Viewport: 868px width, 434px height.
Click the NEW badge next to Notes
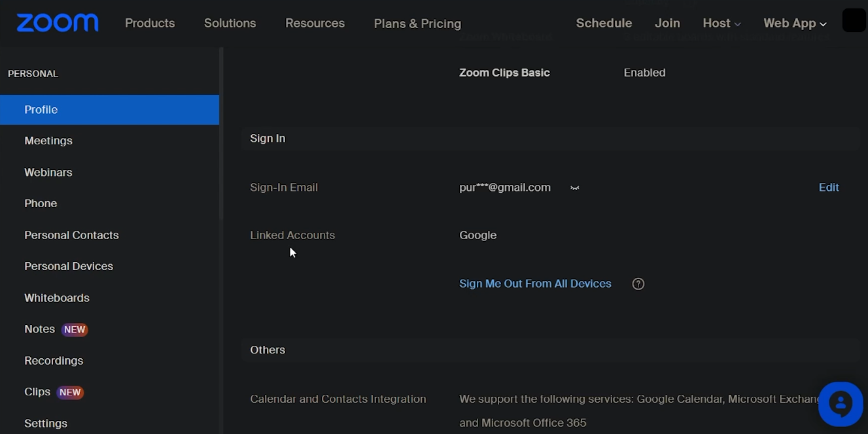pyautogui.click(x=75, y=329)
